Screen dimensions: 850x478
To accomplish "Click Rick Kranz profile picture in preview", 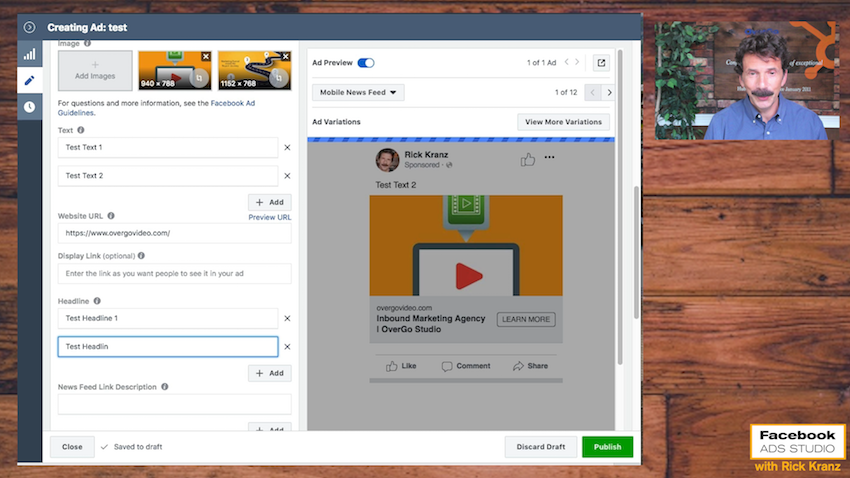I will (387, 160).
